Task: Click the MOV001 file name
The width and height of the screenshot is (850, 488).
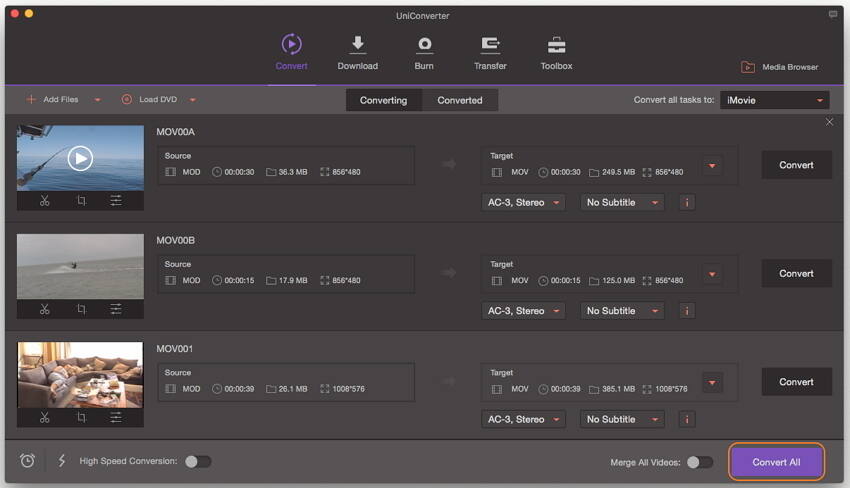Action: 175,349
